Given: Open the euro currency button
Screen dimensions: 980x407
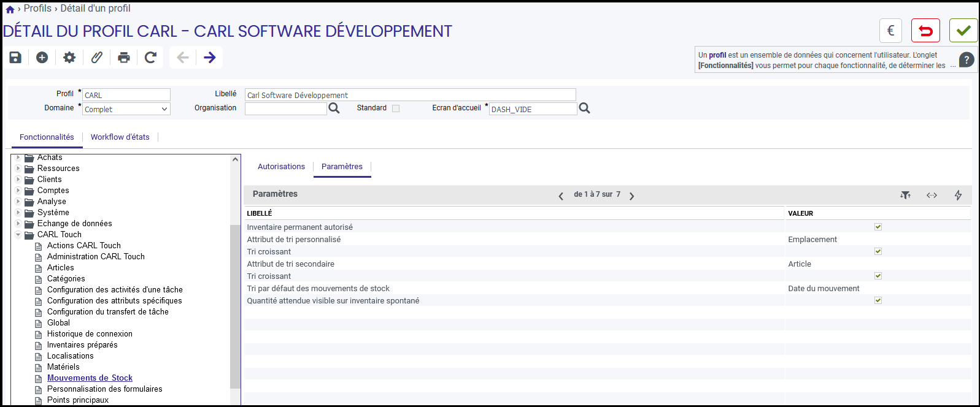Looking at the screenshot, I should 891,31.
